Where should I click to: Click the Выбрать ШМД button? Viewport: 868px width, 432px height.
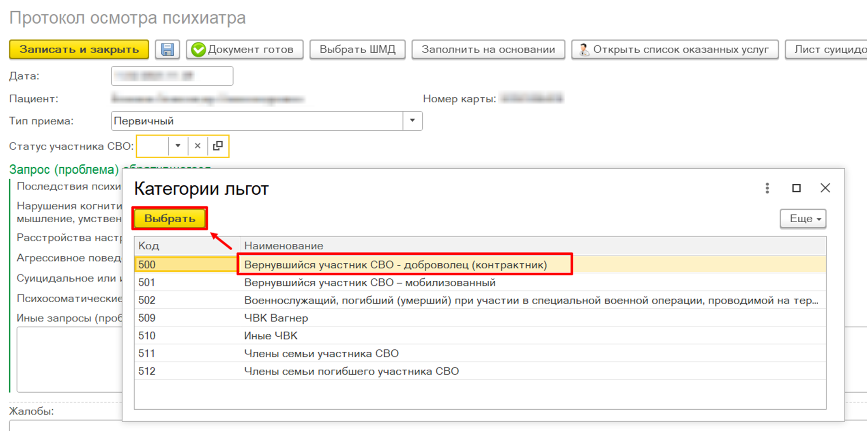(357, 49)
